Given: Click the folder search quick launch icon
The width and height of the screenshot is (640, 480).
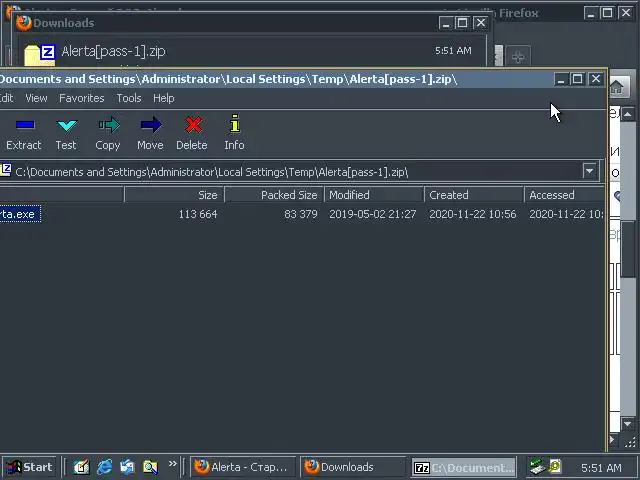Looking at the screenshot, I should 150,467.
